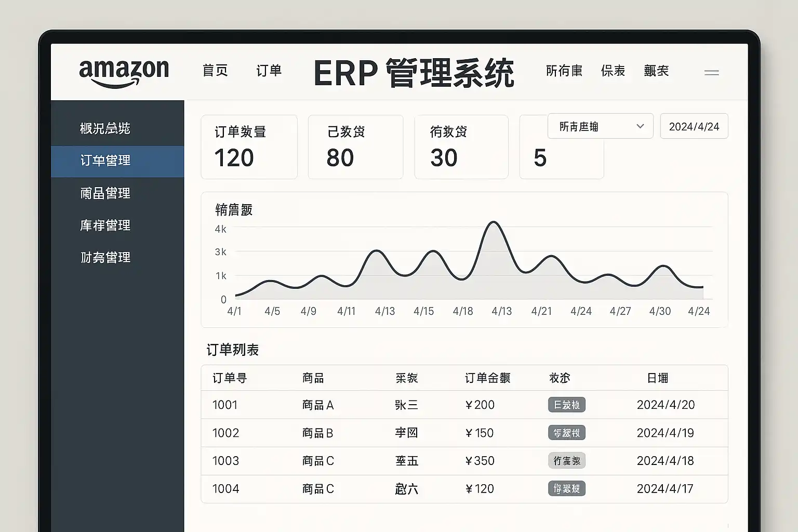Click the pending card showing 30

point(461,147)
